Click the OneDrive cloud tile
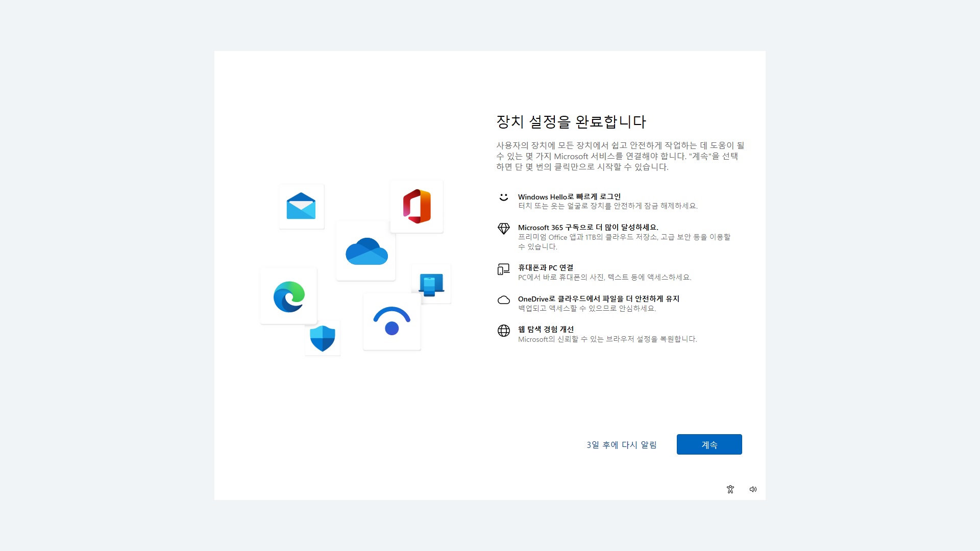 point(366,252)
